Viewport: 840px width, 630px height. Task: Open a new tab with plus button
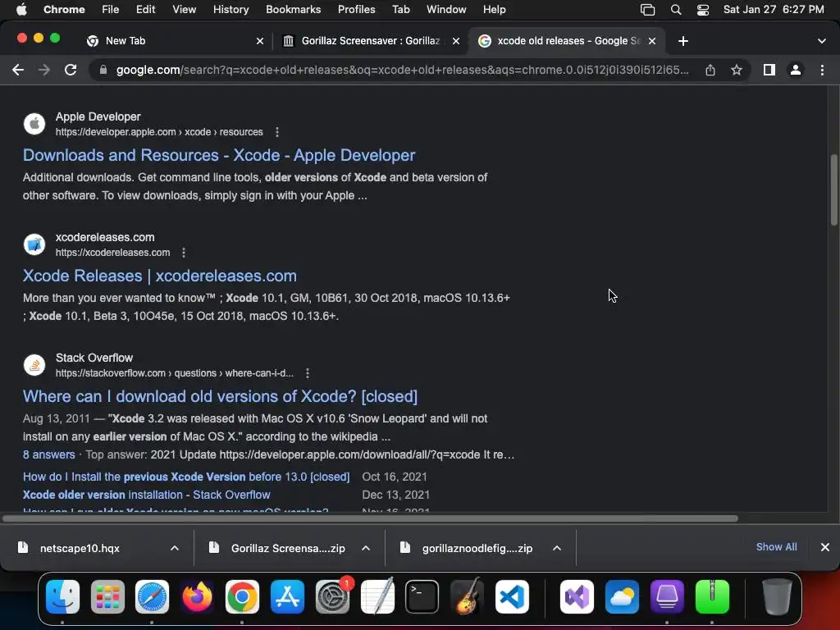coord(683,41)
